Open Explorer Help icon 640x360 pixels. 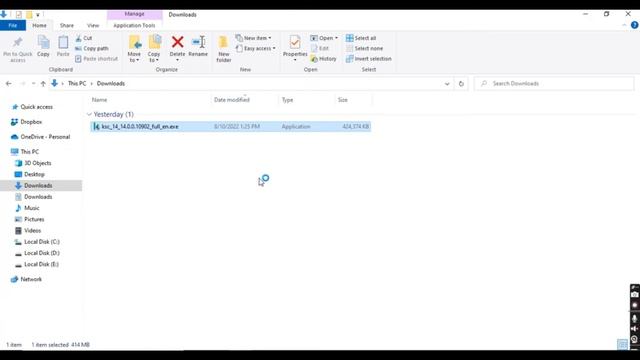click(x=634, y=25)
